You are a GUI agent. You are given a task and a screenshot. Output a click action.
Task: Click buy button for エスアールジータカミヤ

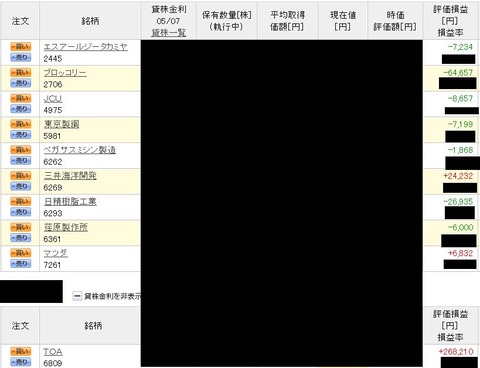pos(20,47)
